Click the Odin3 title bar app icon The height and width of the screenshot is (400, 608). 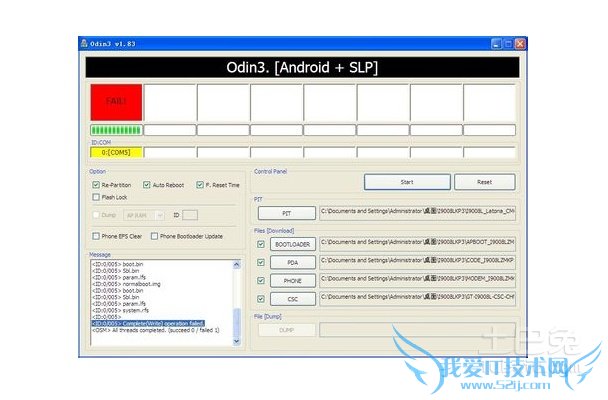click(x=84, y=43)
